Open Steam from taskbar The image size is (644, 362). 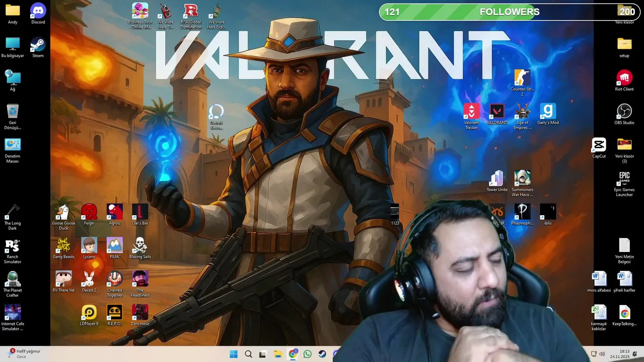[322, 354]
